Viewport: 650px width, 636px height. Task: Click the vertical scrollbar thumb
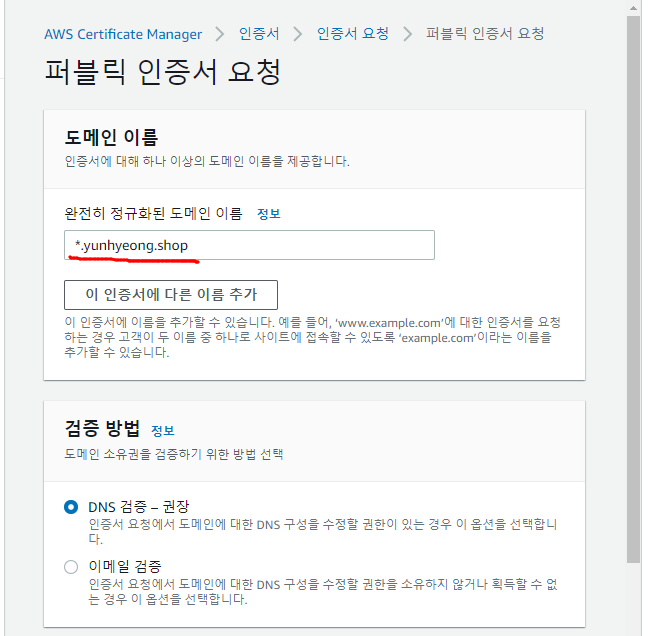633,289
